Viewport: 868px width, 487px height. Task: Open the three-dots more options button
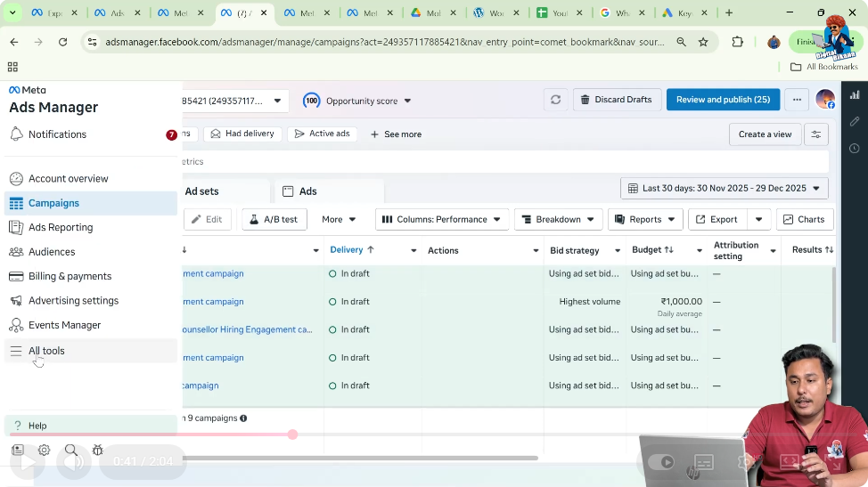(x=797, y=100)
